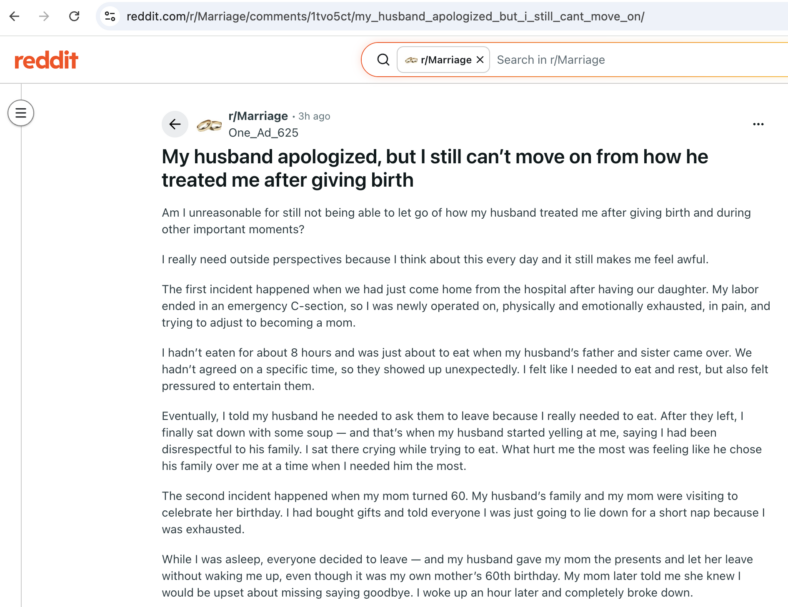
Task: Click the reddit logo
Action: pos(46,60)
